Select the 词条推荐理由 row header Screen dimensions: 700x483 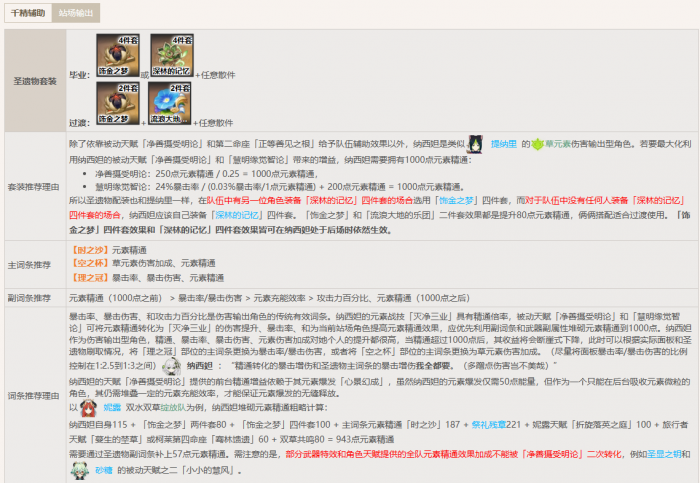point(35,395)
